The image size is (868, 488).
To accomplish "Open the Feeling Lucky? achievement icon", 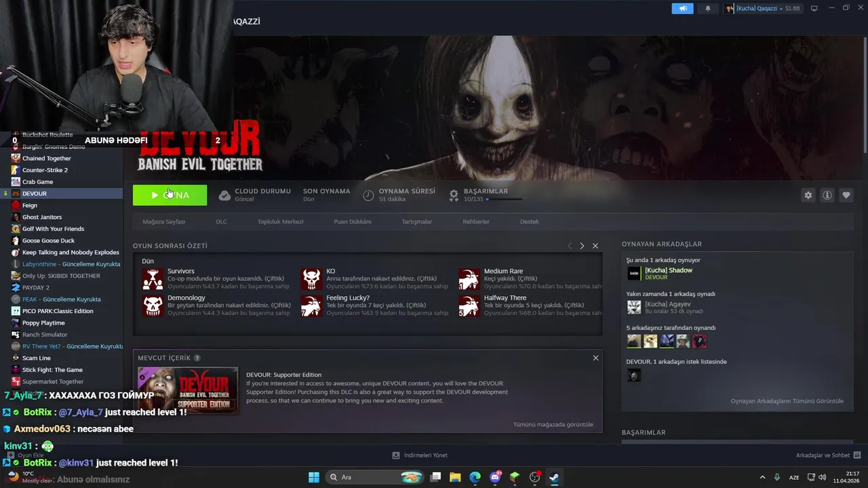I will (x=311, y=306).
